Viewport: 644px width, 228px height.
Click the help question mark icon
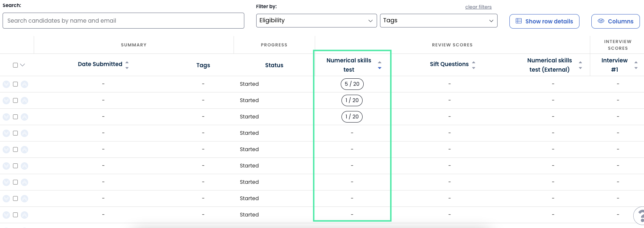640,216
